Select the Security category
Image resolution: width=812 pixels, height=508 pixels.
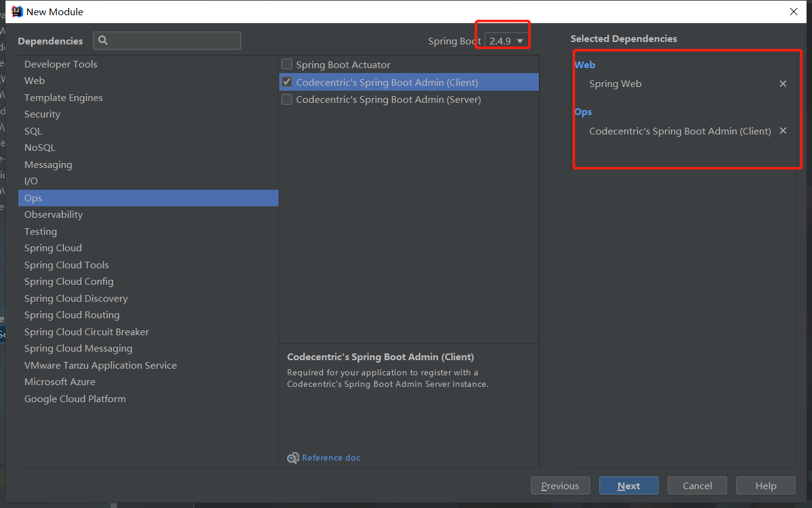click(x=148, y=114)
